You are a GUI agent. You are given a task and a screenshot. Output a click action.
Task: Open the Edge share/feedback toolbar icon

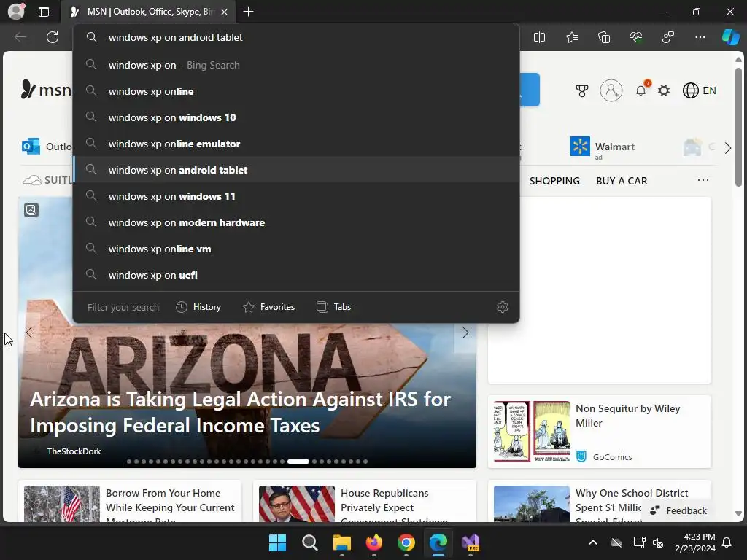[x=668, y=37]
